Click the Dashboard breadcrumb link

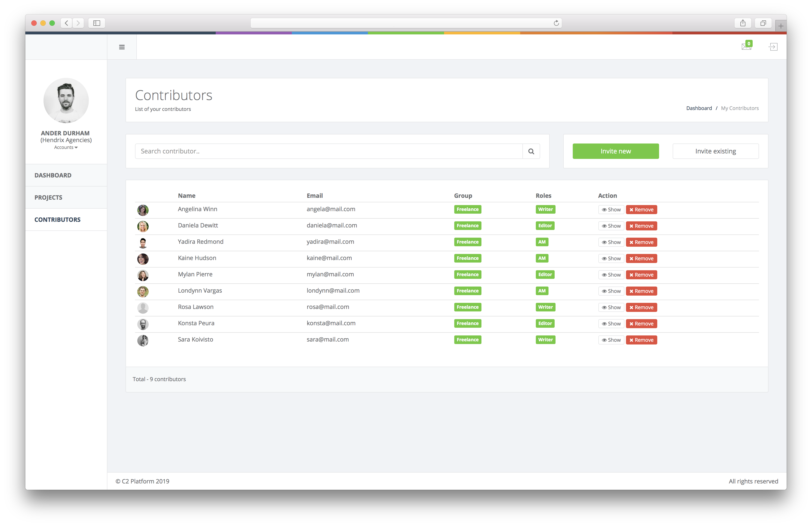point(699,108)
